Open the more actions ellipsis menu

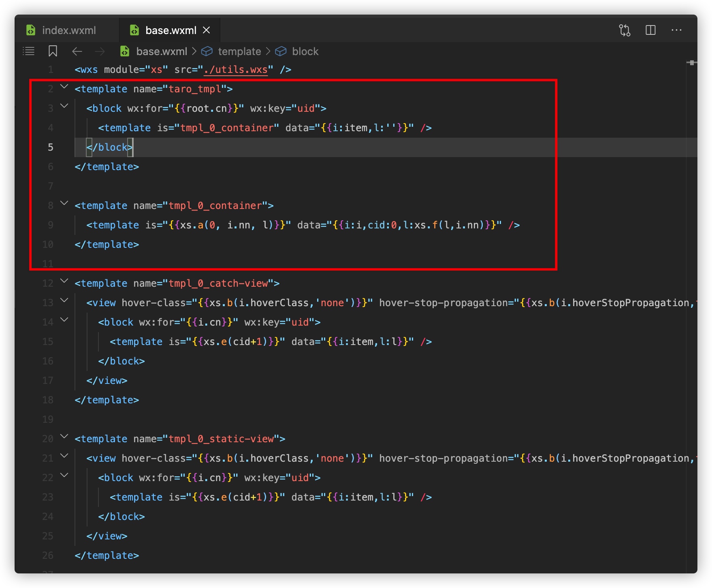[x=676, y=30]
